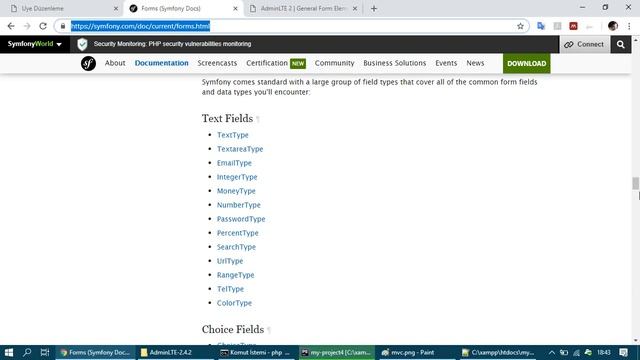Image resolution: width=640 pixels, height=360 pixels.
Task: Click the address bar URL field
Action: coord(292,26)
